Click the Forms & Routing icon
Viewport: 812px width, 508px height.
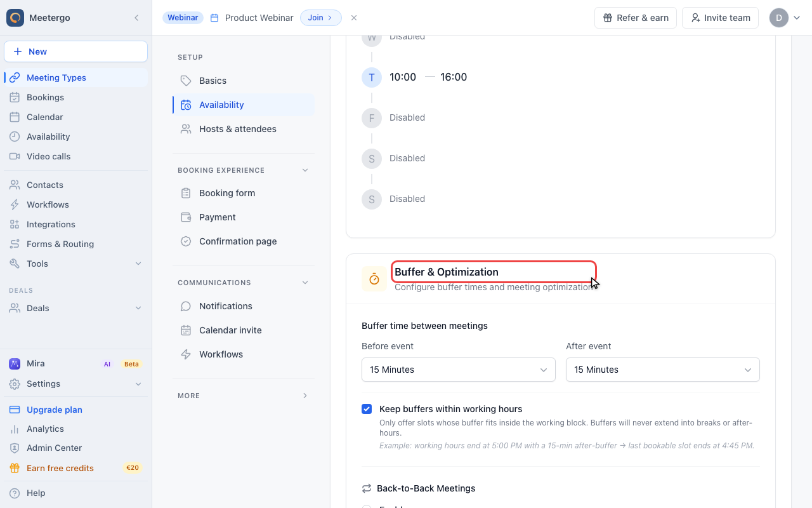click(15, 244)
